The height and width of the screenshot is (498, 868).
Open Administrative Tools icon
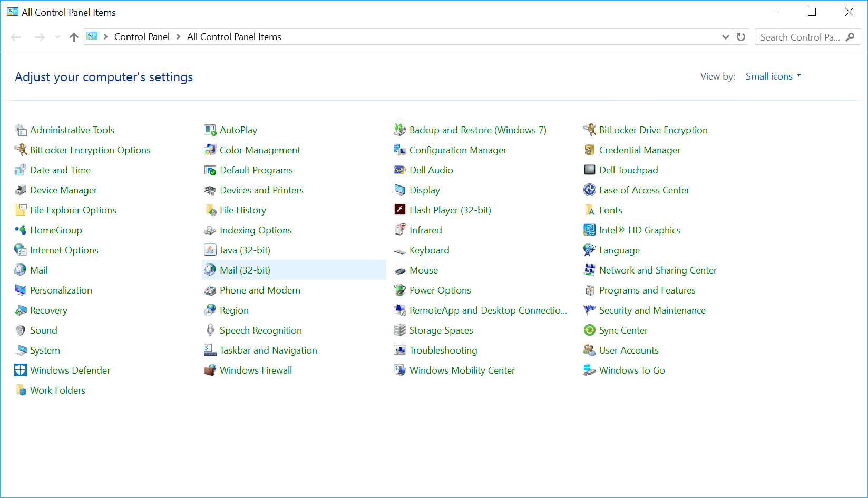point(21,130)
